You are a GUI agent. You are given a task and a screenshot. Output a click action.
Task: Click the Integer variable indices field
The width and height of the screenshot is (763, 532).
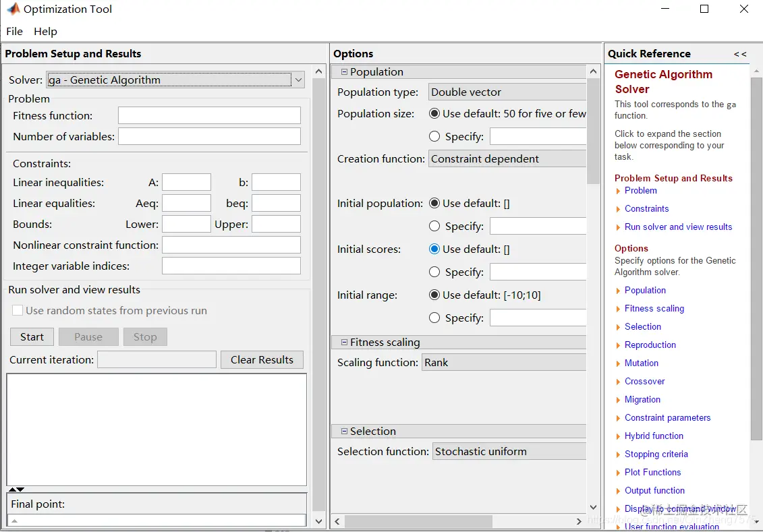tap(231, 266)
